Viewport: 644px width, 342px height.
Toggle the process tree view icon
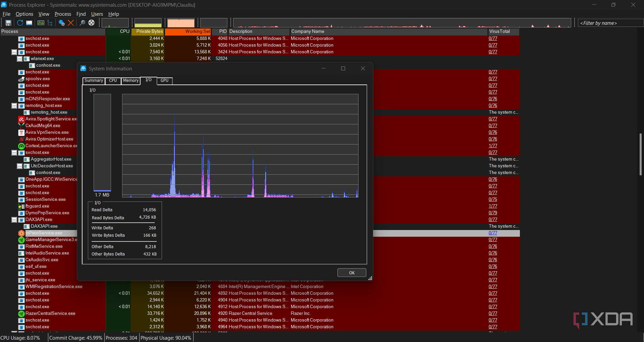(50, 23)
